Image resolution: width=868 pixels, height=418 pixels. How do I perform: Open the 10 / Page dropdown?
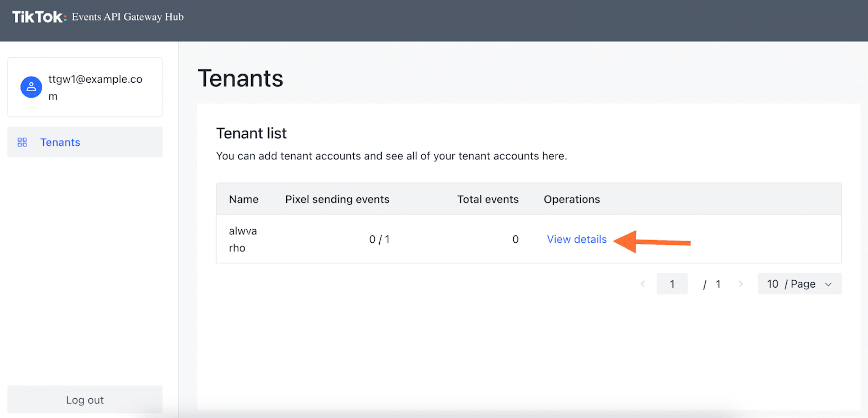800,284
